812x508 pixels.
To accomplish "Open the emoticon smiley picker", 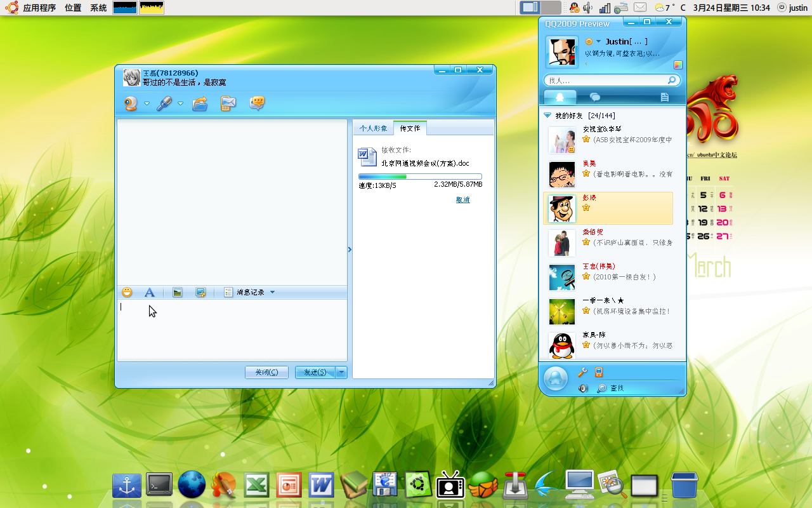I will click(x=127, y=292).
